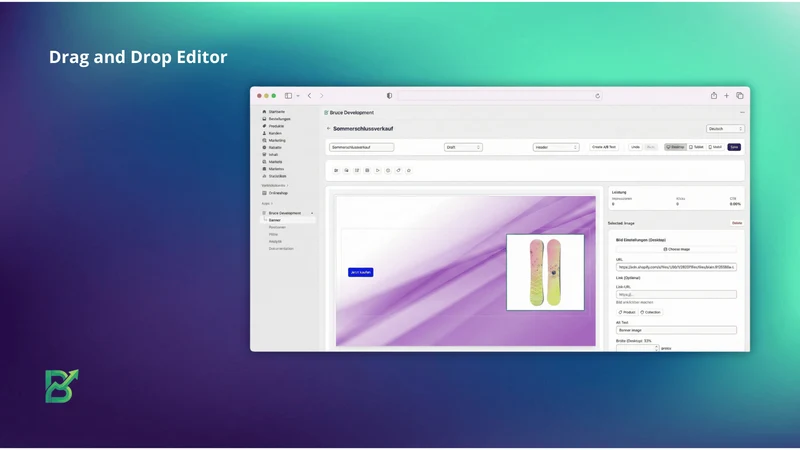Viewport: 800px width, 450px height.
Task: Reload the page via the address bar icon
Action: [597, 96]
